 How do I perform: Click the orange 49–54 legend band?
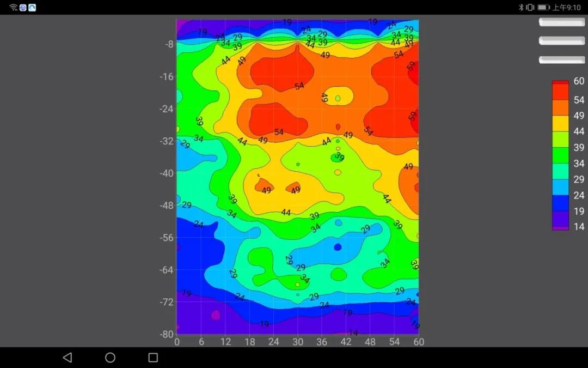(560, 108)
